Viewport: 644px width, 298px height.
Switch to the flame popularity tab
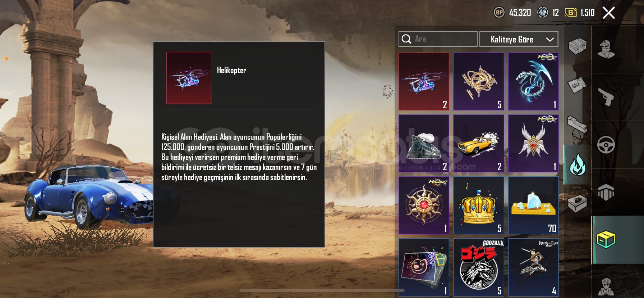[577, 165]
